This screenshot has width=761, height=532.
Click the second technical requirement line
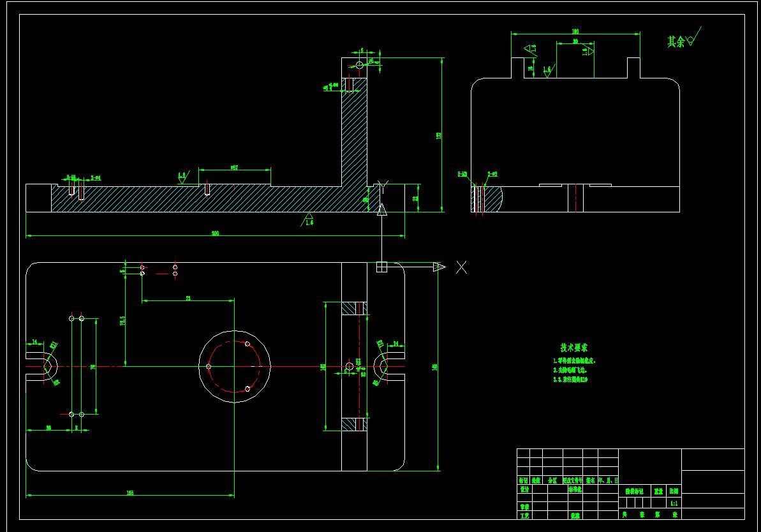click(570, 370)
